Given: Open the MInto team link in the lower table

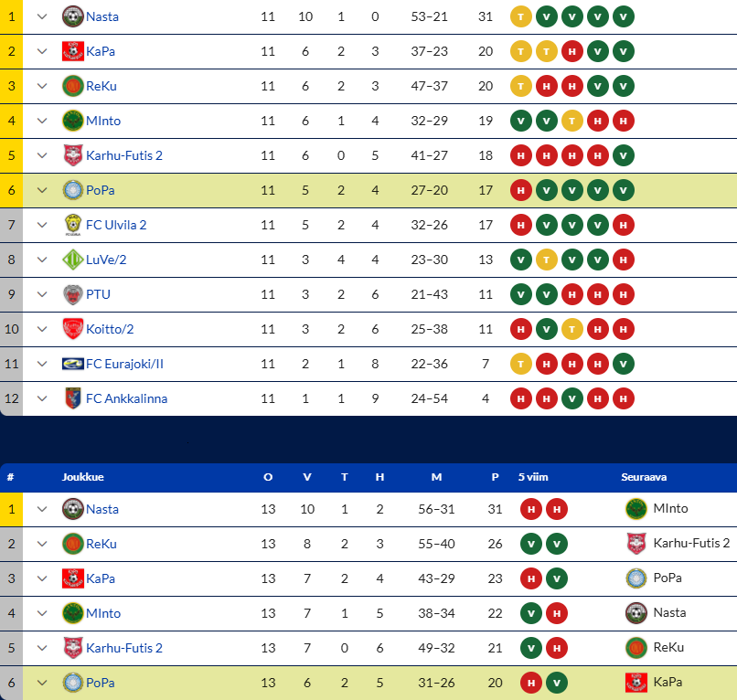Looking at the screenshot, I should point(103,613).
